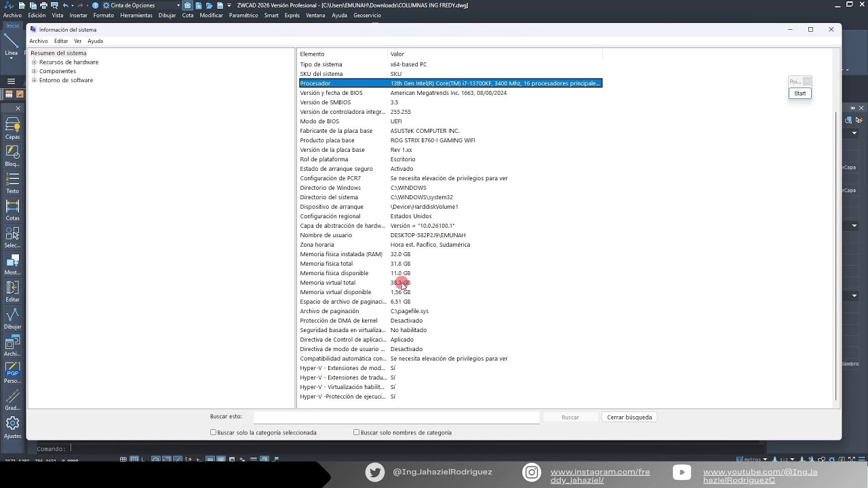Open the Archi... files panel
The width and height of the screenshot is (868, 488).
click(12, 345)
